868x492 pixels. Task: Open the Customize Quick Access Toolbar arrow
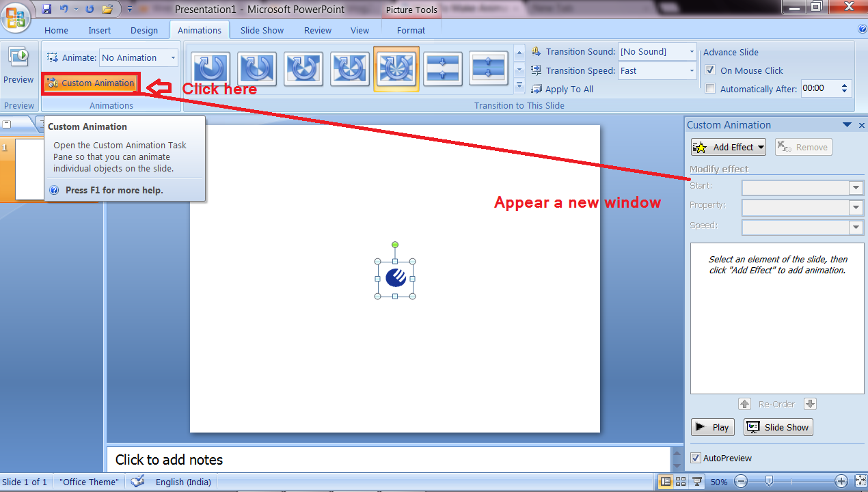[130, 10]
